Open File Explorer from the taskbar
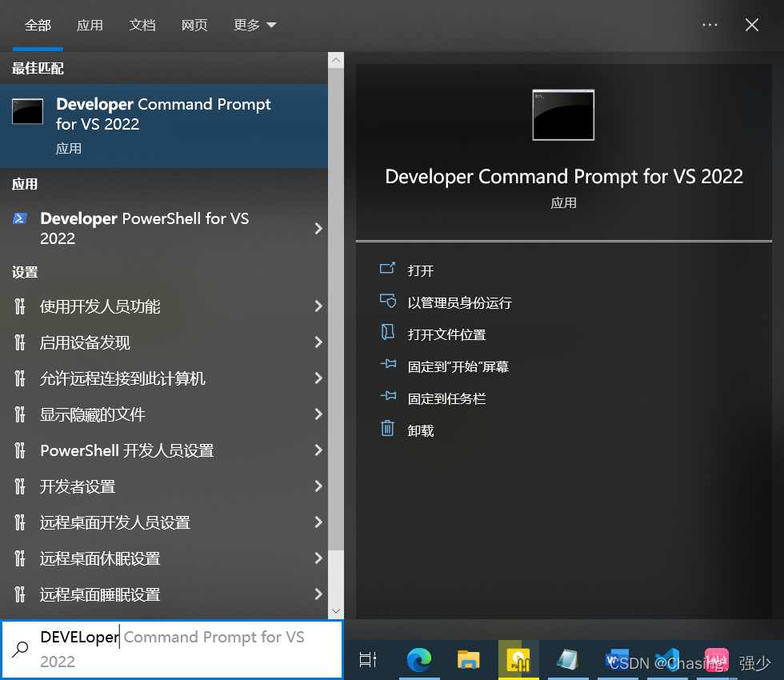This screenshot has height=680, width=784. point(469,659)
